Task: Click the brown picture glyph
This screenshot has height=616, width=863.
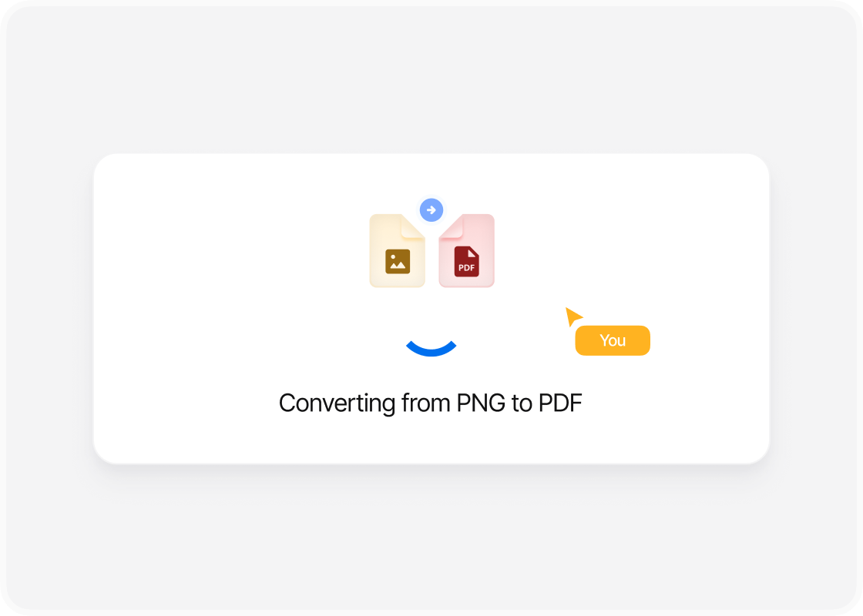Action: pos(398,262)
